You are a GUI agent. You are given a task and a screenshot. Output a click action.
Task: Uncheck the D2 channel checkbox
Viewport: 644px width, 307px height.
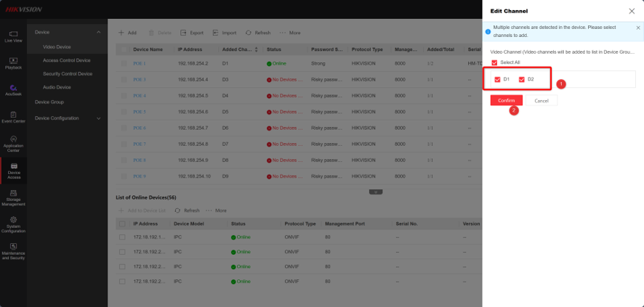(x=522, y=80)
